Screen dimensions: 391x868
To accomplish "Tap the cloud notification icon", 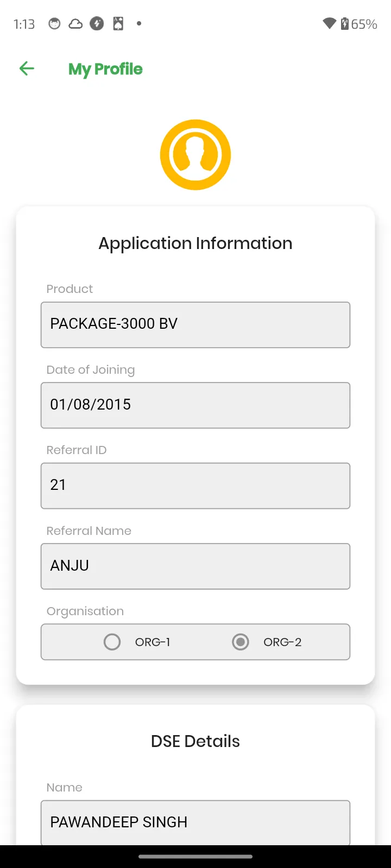I will click(x=75, y=23).
